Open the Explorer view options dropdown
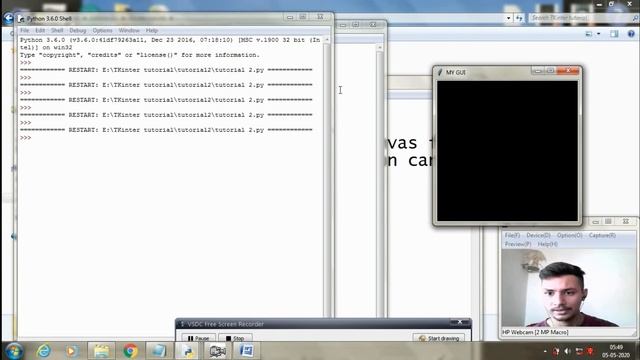Image resolution: width=640 pixels, height=360 pixels. click(599, 34)
